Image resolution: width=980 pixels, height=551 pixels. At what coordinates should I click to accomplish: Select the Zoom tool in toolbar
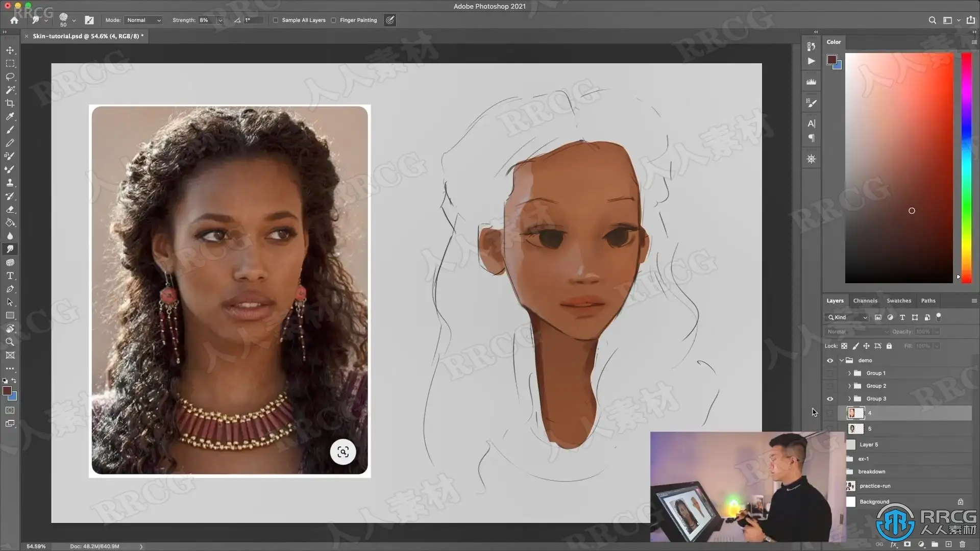click(10, 342)
